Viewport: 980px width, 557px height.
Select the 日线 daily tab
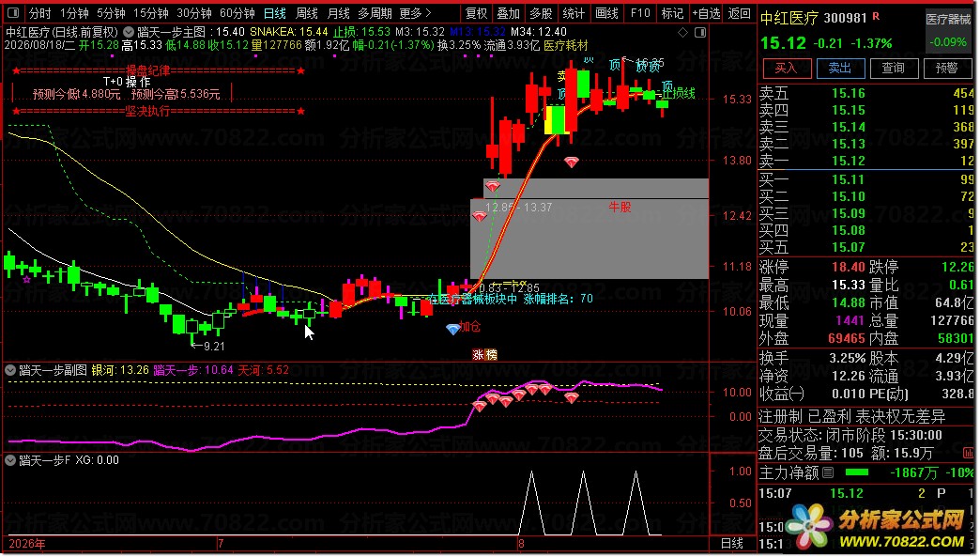click(274, 13)
